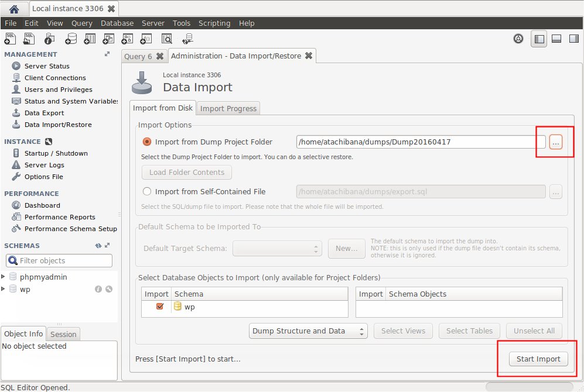
Task: Open the Database menu
Action: pos(117,23)
